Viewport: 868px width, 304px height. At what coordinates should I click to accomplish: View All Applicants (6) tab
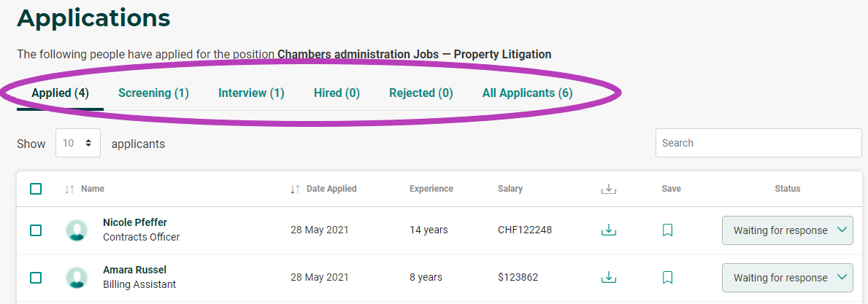pyautogui.click(x=527, y=93)
